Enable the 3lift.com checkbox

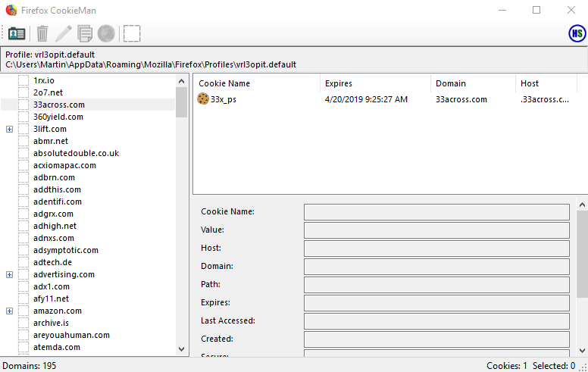click(23, 129)
